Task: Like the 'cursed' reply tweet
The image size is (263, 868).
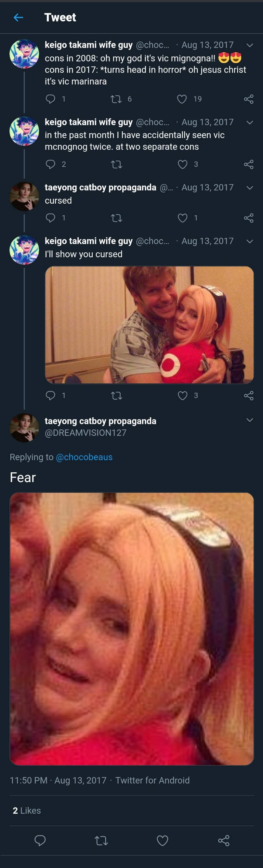Action: (182, 218)
